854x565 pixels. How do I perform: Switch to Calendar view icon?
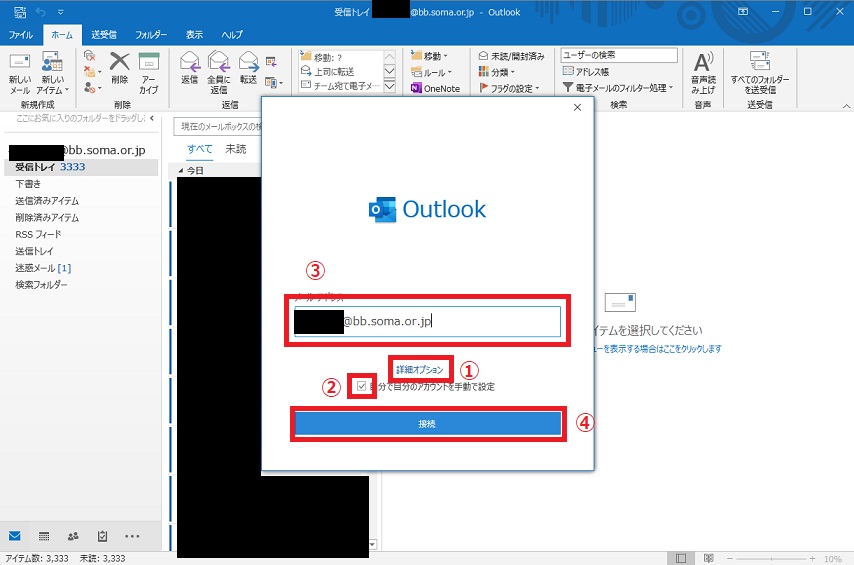pos(44,536)
